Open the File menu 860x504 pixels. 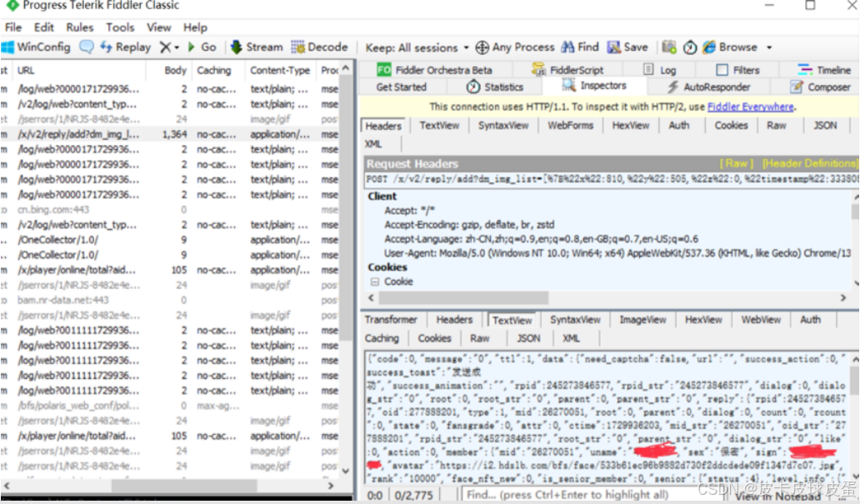13,27
